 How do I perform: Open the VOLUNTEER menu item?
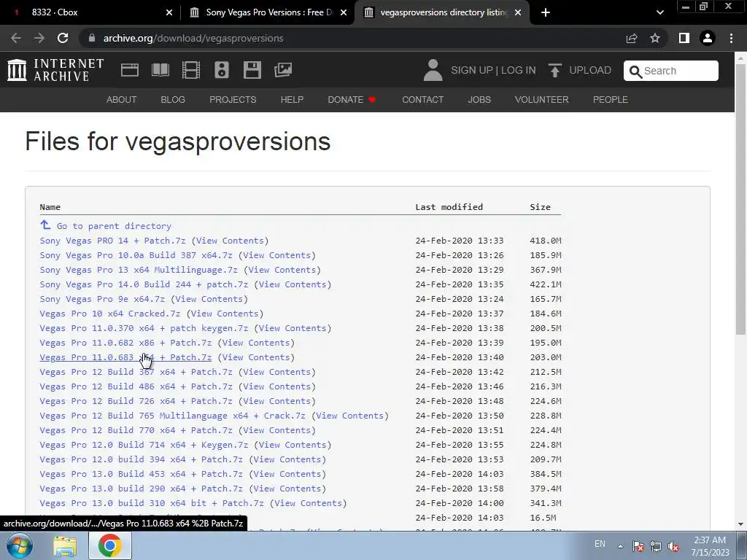(542, 99)
